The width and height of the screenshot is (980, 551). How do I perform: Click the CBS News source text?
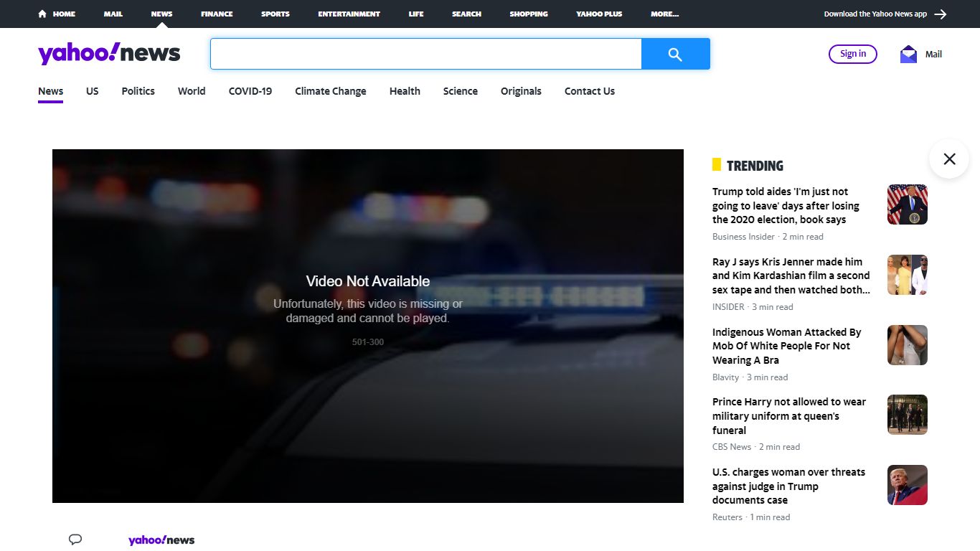pyautogui.click(x=732, y=447)
